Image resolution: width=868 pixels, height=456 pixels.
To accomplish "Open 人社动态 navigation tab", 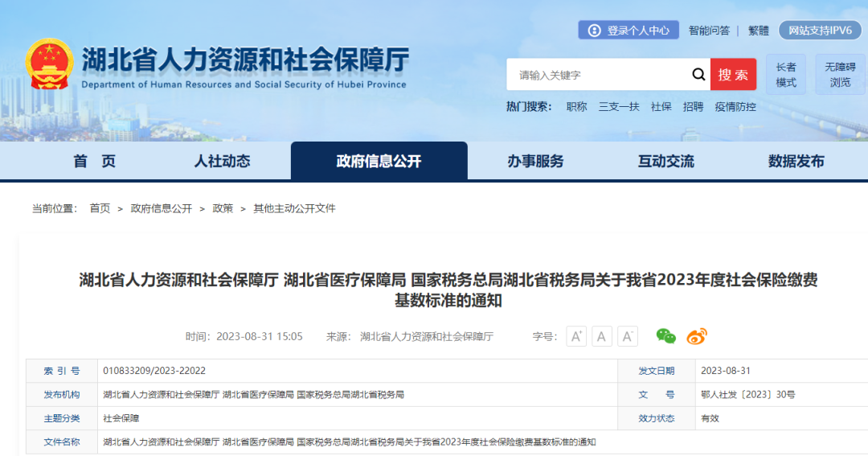I will pyautogui.click(x=222, y=161).
